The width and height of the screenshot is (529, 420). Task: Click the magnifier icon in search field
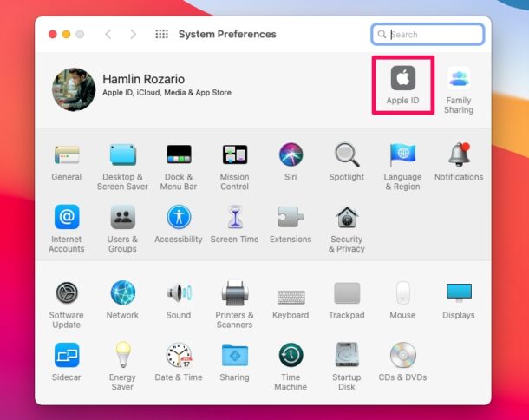(382, 34)
